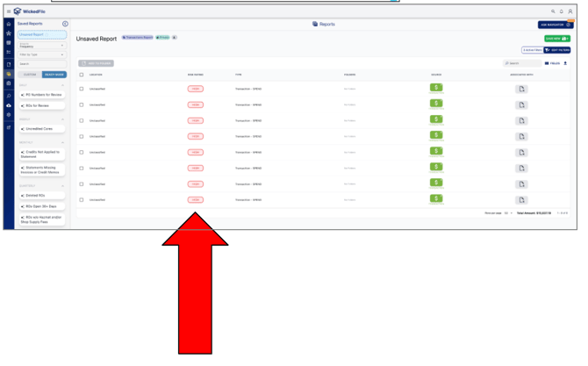Collapse the Weekly reports section
Viewport: 588px width, 366px height.
coord(62,119)
